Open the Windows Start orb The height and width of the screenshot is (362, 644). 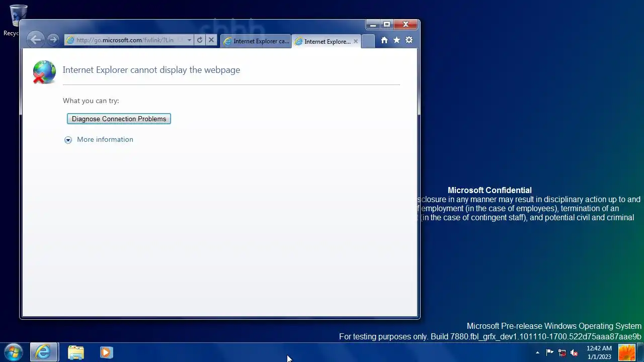[x=14, y=352]
